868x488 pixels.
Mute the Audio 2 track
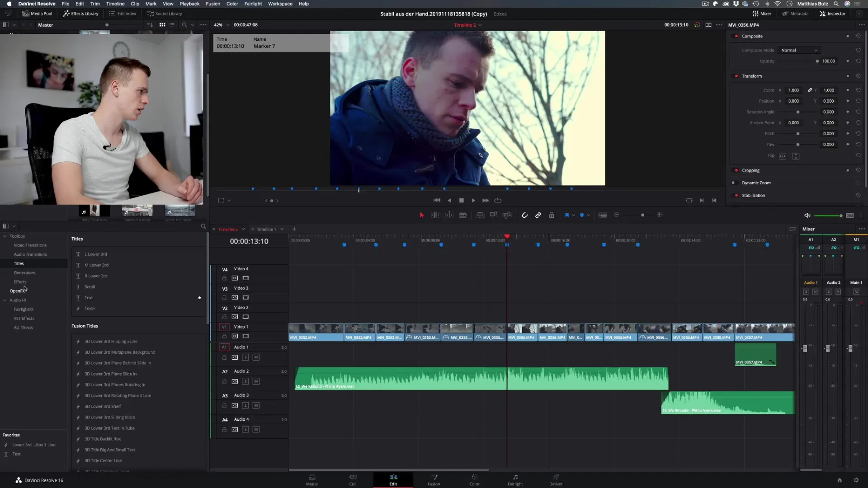click(x=256, y=381)
